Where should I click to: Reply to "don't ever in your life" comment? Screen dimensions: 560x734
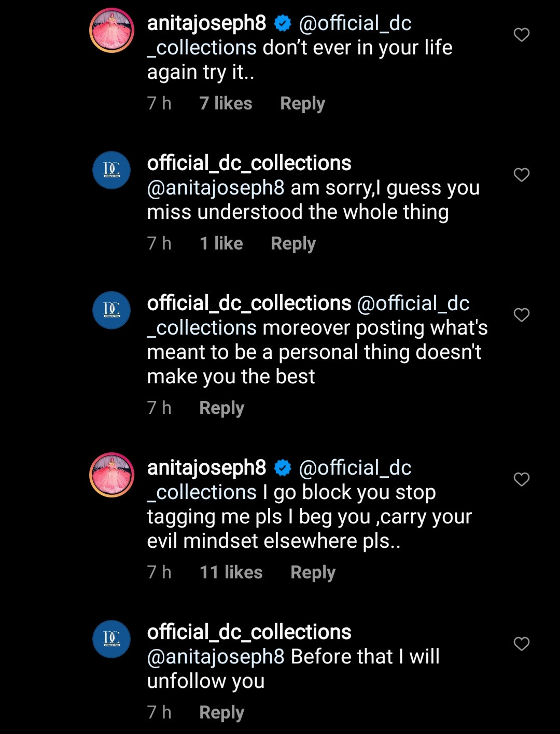[302, 103]
